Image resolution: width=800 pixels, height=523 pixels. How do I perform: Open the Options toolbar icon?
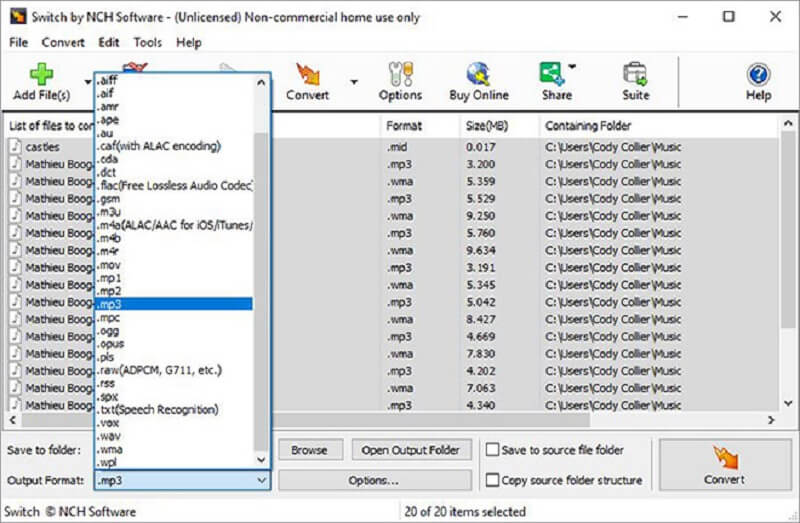pyautogui.click(x=400, y=76)
